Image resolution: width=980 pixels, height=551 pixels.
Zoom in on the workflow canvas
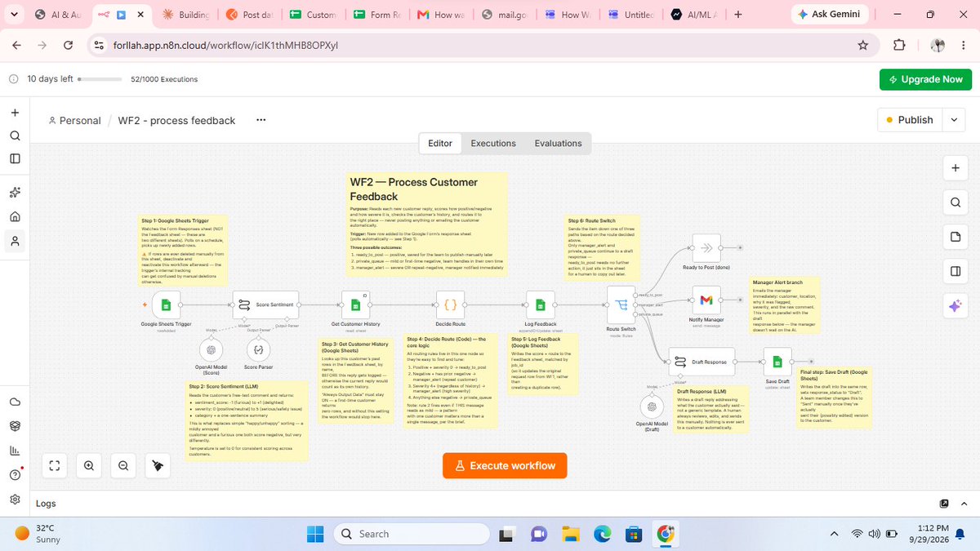[88, 465]
